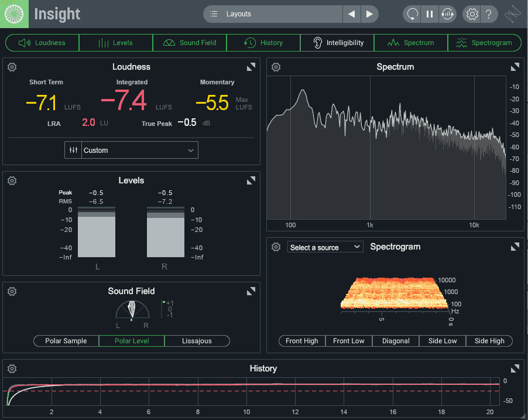Click the LRA 2.0 LU value
The height and width of the screenshot is (420, 528).
[88, 122]
